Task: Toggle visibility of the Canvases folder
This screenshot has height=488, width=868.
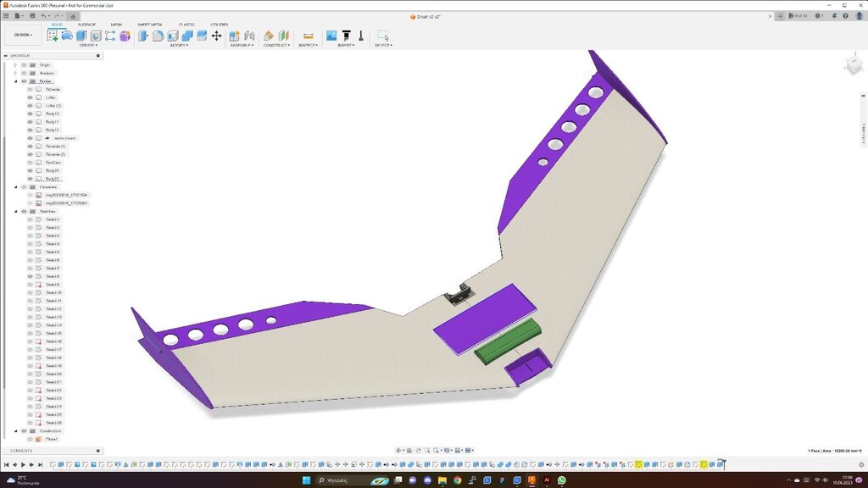Action: click(24, 187)
